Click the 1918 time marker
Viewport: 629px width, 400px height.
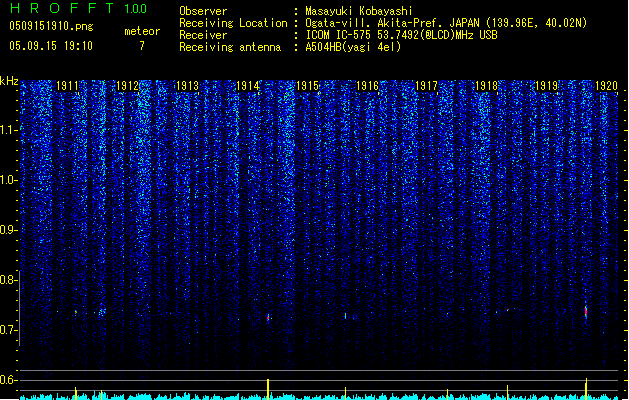486,86
